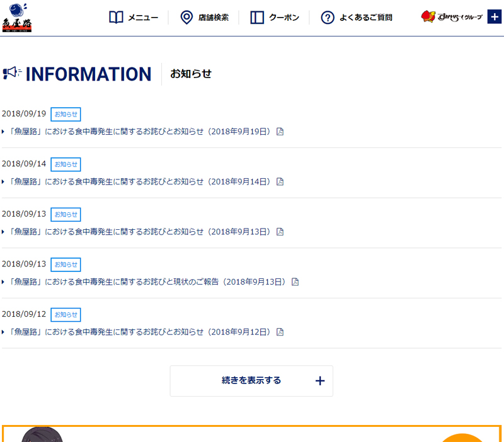Open the 2018年9月14日 食中毒 notice link
The height and width of the screenshot is (442, 504).
coord(140,182)
